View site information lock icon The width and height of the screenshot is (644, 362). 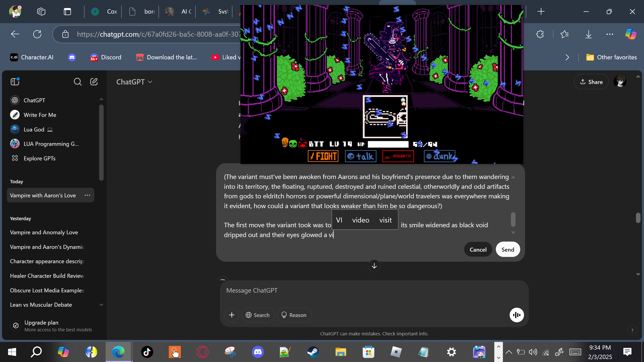pyautogui.click(x=65, y=34)
